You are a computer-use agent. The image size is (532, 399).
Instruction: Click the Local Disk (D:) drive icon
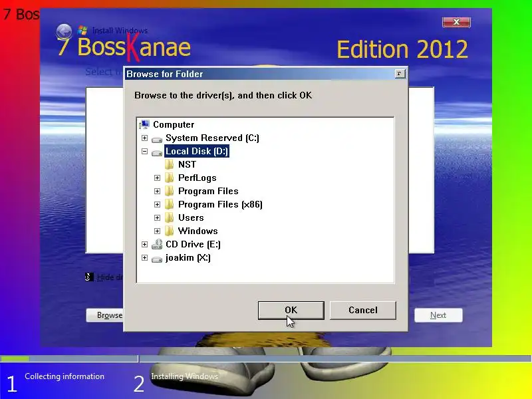point(157,153)
